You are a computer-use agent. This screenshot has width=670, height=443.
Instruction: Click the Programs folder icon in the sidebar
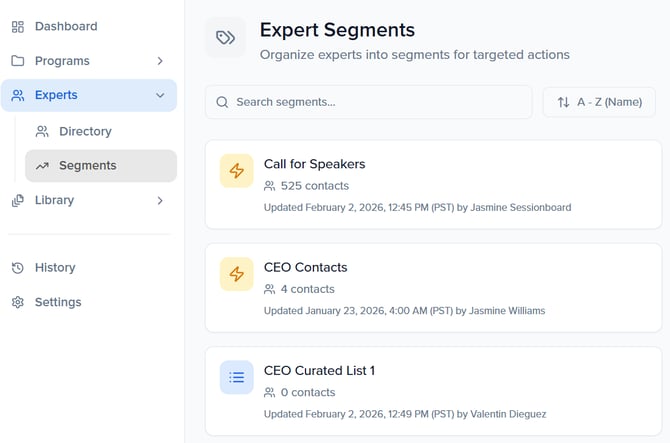(18, 61)
